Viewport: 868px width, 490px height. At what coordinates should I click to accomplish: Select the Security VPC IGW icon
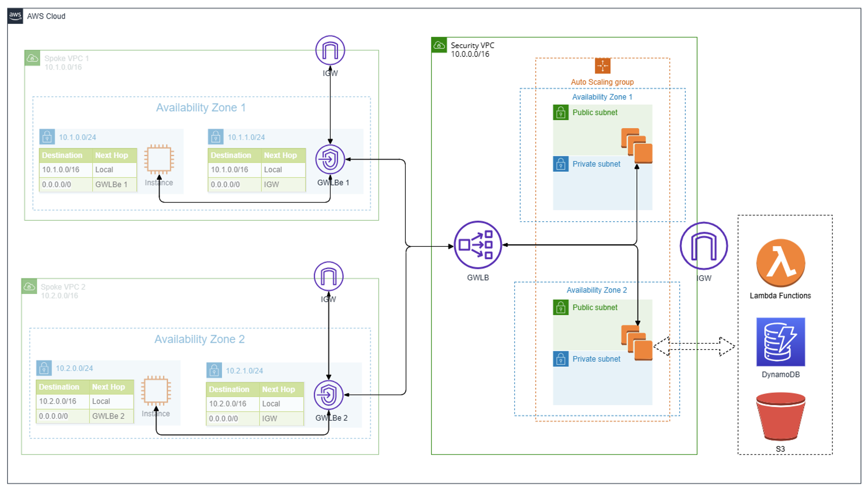[x=704, y=246]
